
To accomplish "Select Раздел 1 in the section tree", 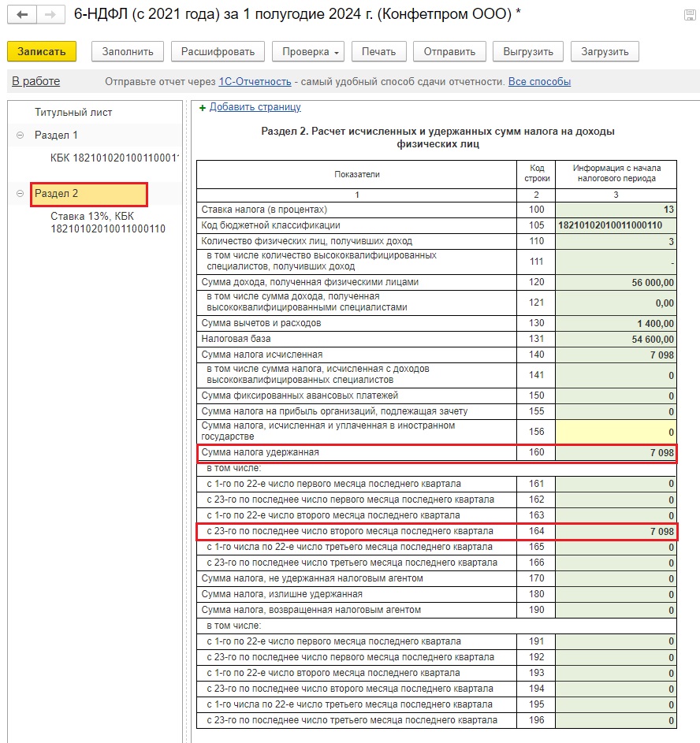I will (56, 135).
